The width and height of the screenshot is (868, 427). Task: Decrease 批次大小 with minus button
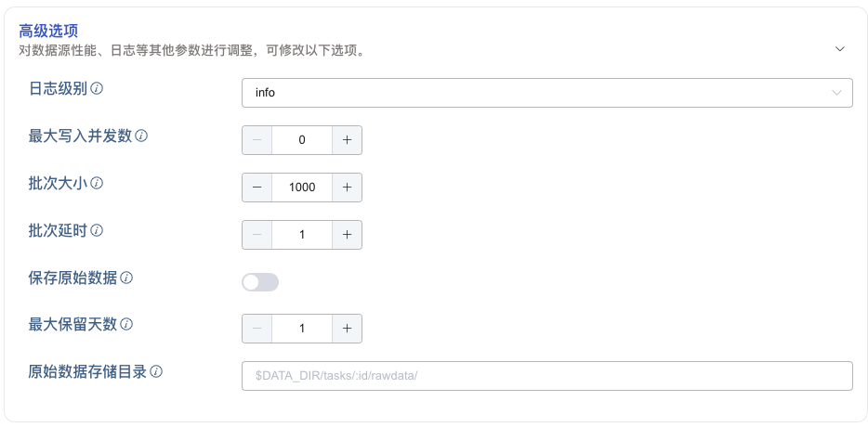(256, 188)
